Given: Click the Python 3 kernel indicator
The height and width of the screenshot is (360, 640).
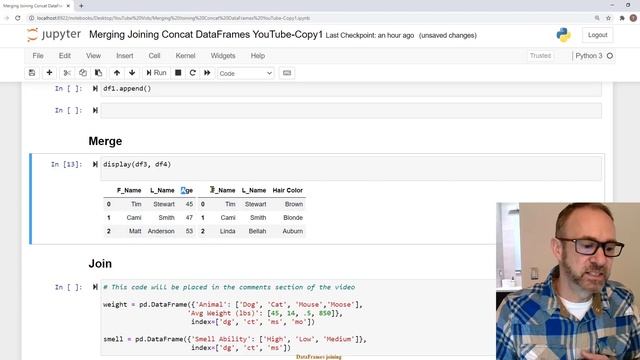Looking at the screenshot, I should coord(589,56).
